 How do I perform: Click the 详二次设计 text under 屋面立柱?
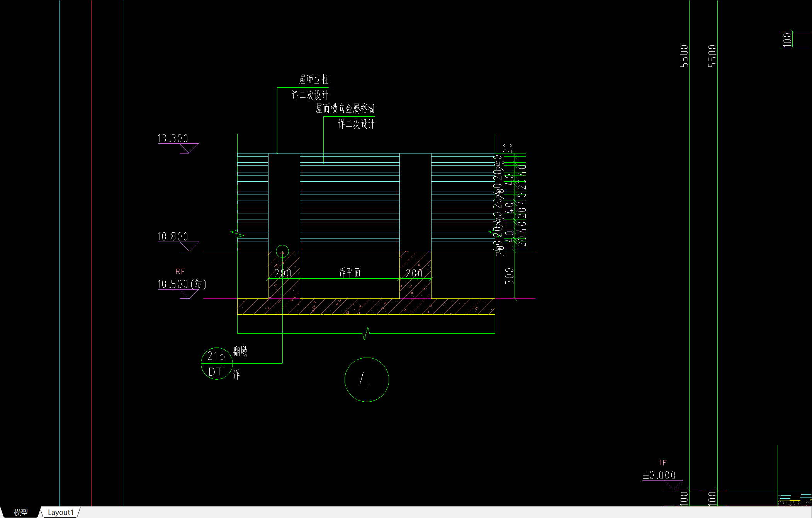pyautogui.click(x=310, y=95)
